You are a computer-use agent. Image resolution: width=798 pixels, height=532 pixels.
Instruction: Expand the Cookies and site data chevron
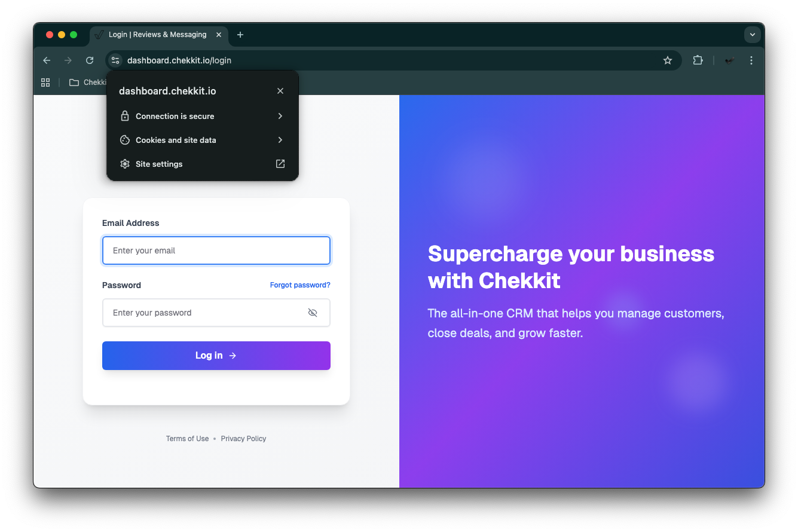(280, 140)
